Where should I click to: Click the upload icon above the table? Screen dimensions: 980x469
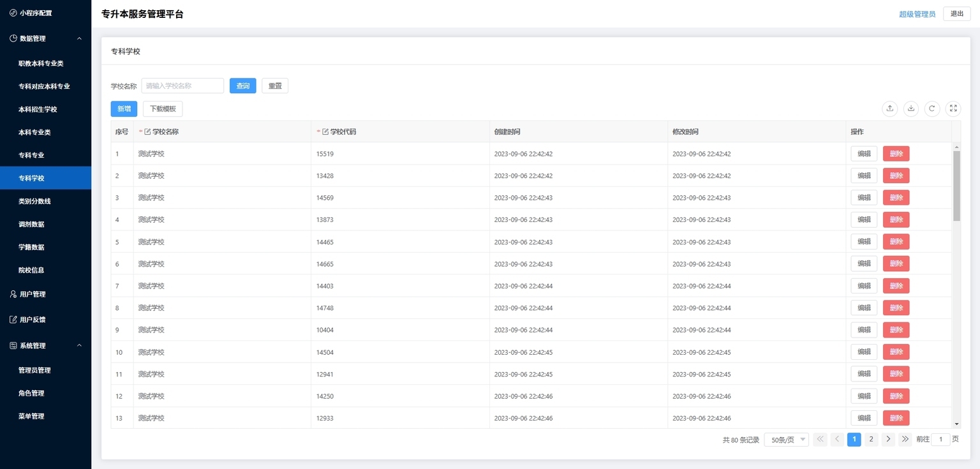click(x=890, y=108)
